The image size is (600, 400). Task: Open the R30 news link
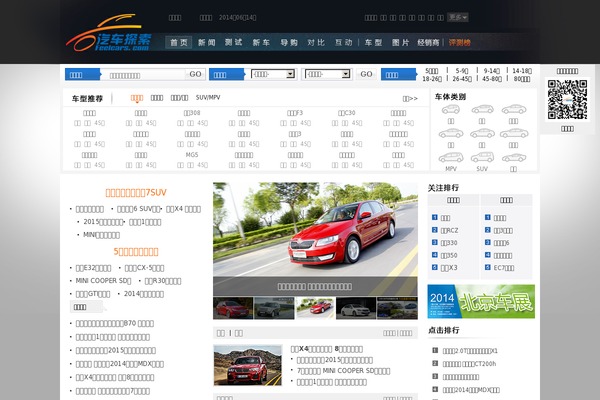163,281
